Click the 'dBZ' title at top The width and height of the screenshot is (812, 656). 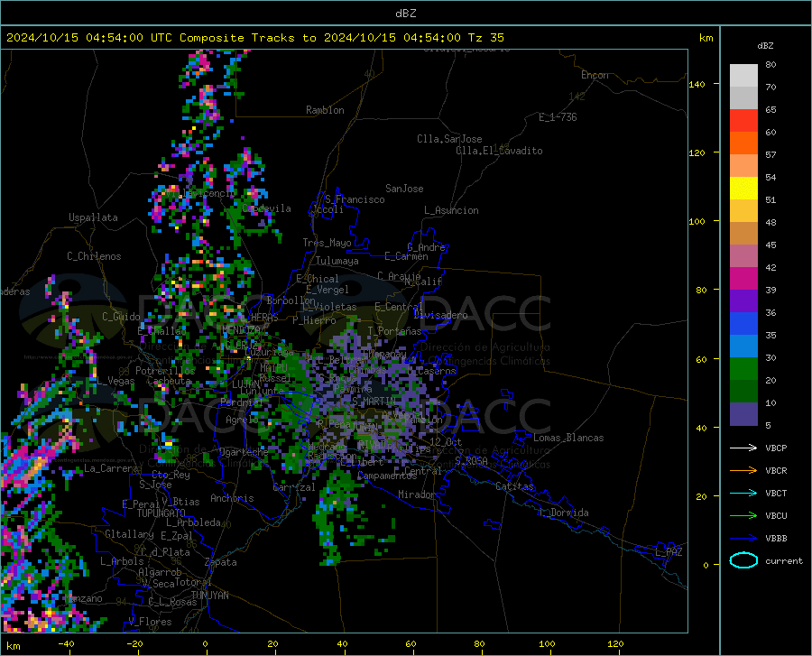(x=405, y=14)
